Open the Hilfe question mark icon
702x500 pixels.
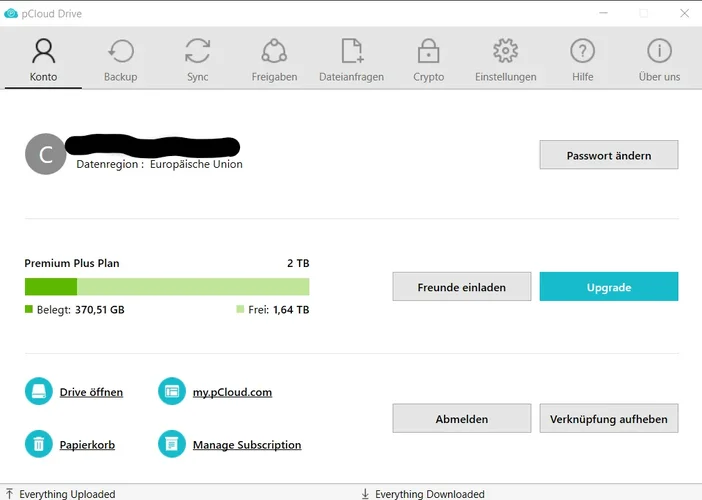click(582, 51)
